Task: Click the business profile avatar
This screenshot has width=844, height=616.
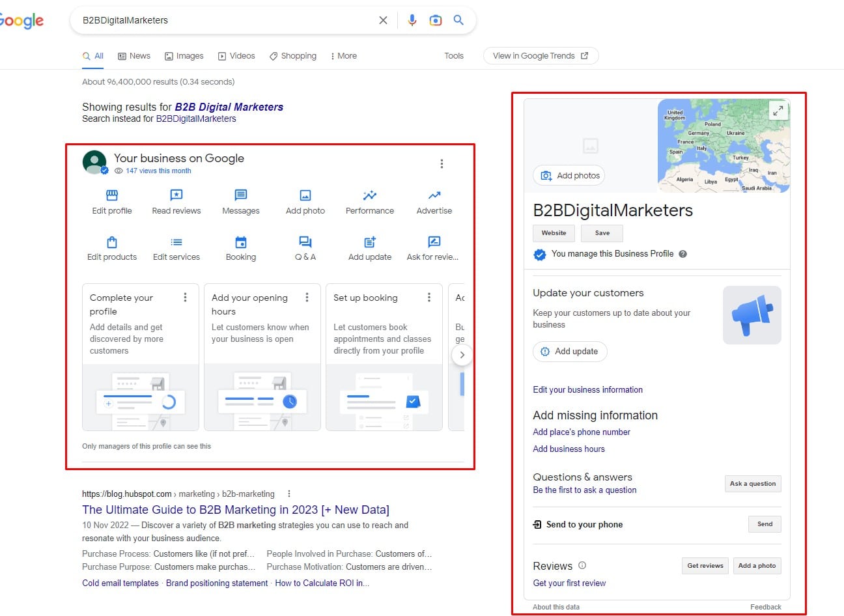Action: point(94,162)
